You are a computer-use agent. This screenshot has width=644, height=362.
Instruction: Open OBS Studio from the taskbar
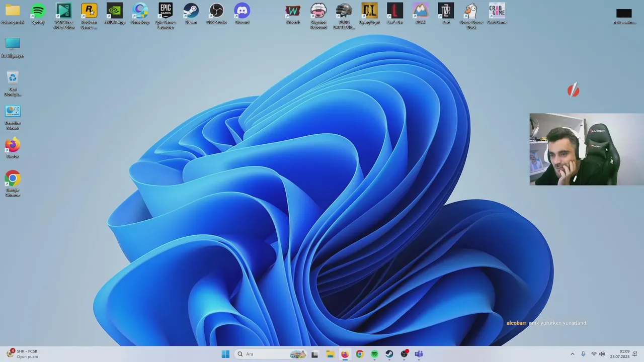pos(404,354)
